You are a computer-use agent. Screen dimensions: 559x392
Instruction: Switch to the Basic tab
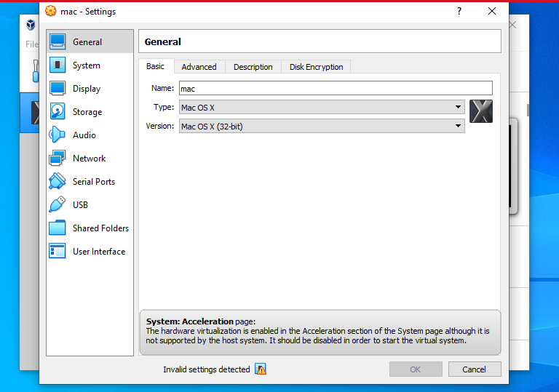156,66
